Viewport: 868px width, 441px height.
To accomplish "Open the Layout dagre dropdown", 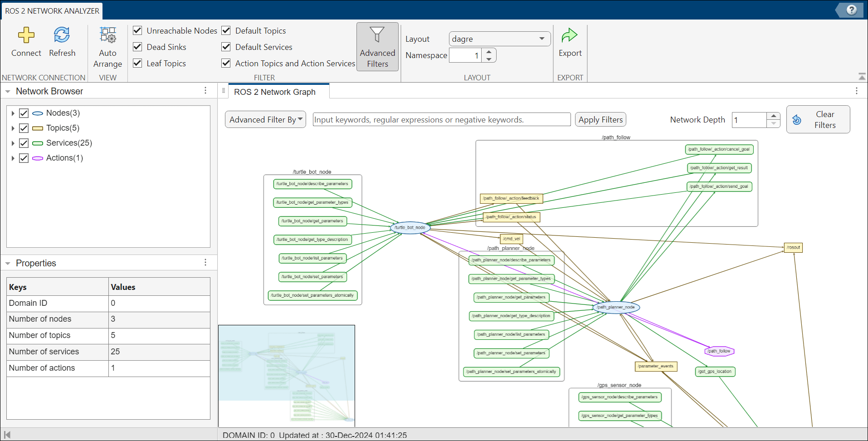I will pos(499,39).
